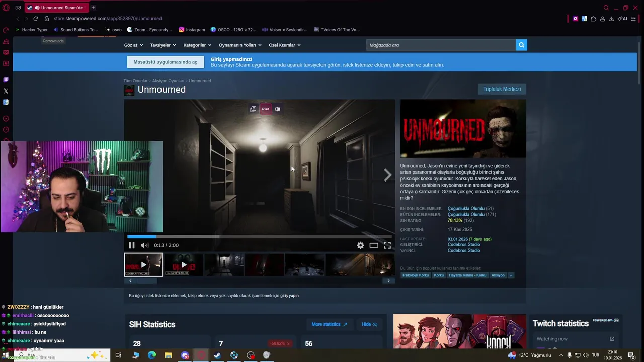Open 'Sound Buttons To...' bookmark
This screenshot has height=362, width=644.
pyautogui.click(x=75, y=30)
